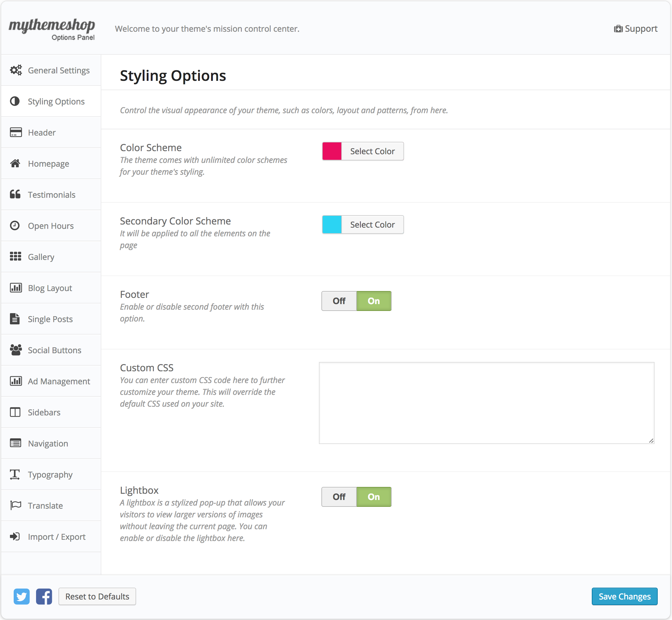The width and height of the screenshot is (672, 620).
Task: Click the Facebook icon in footer
Action: point(44,596)
